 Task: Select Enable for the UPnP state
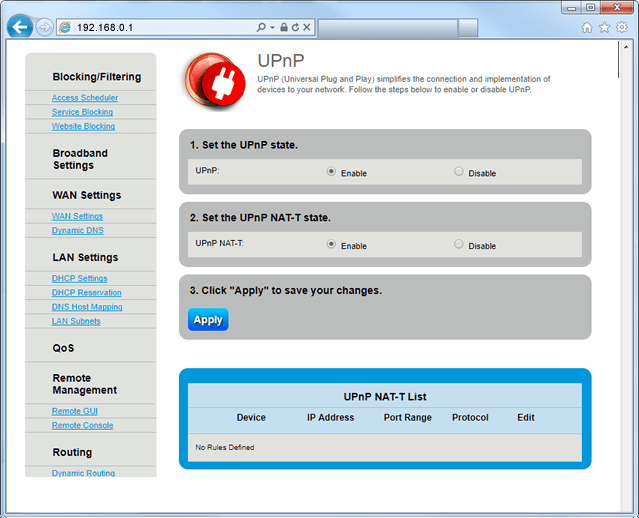[x=331, y=172]
